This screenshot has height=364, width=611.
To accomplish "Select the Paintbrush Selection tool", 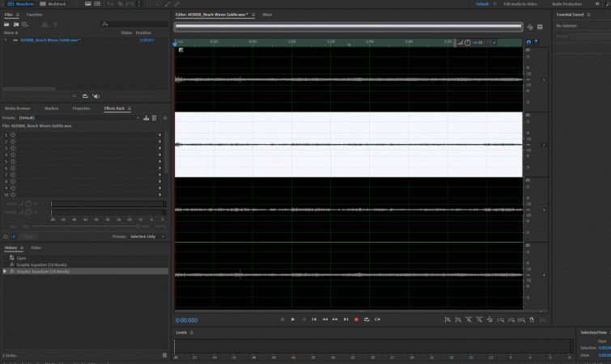I will [x=168, y=4].
